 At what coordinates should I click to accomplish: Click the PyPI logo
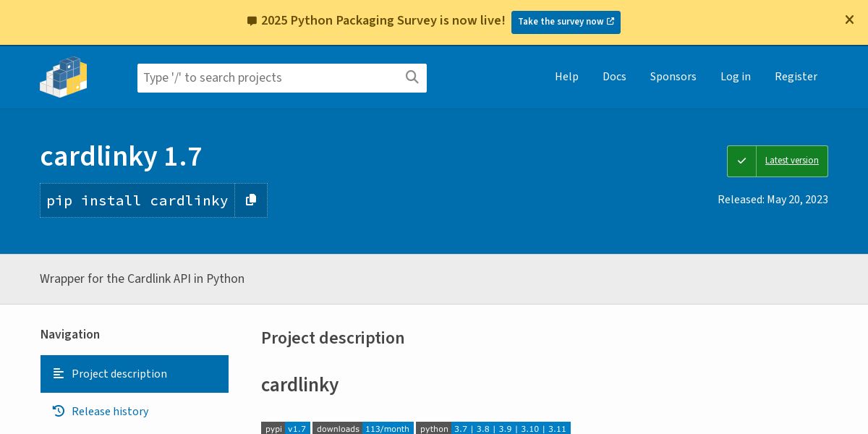pos(64,77)
